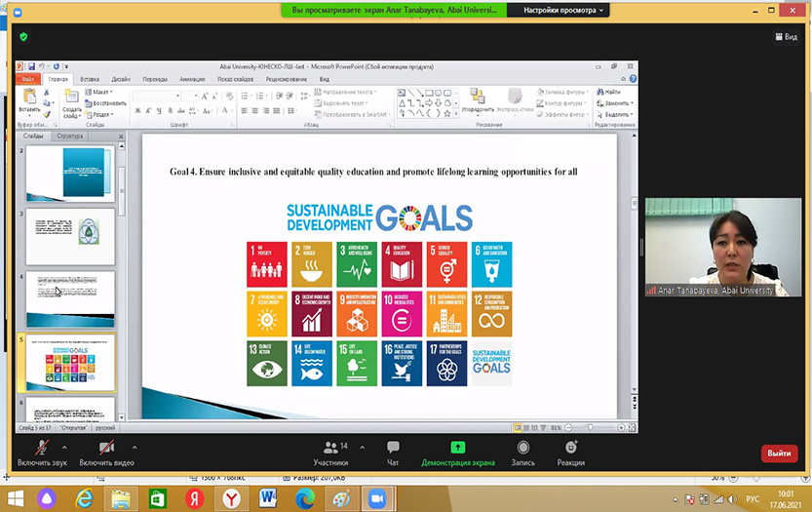The height and width of the screenshot is (512, 812).
Task: Select the star shape in shapes gallery
Action: 446,113
